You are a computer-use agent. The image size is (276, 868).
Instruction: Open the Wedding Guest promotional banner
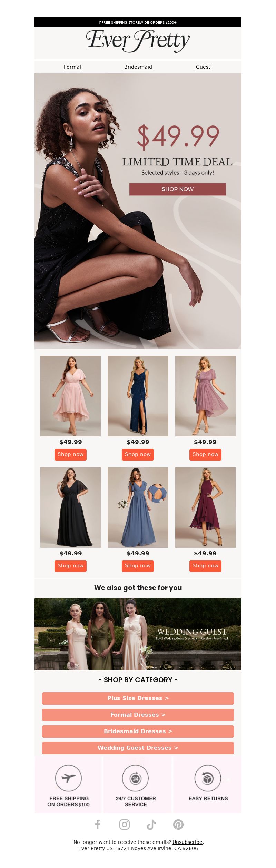[138, 634]
